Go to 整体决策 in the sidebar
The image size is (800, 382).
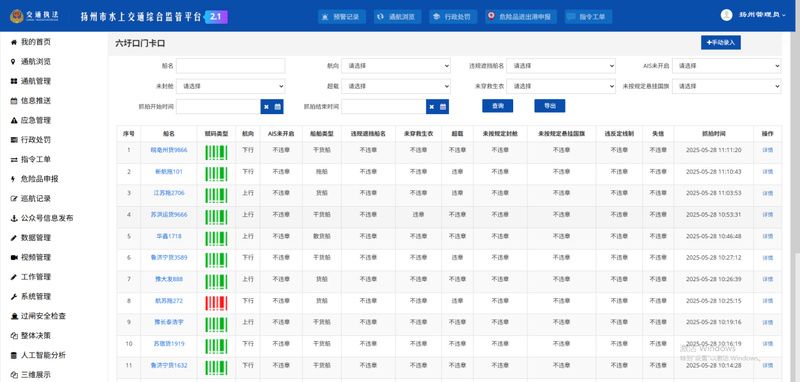point(36,336)
